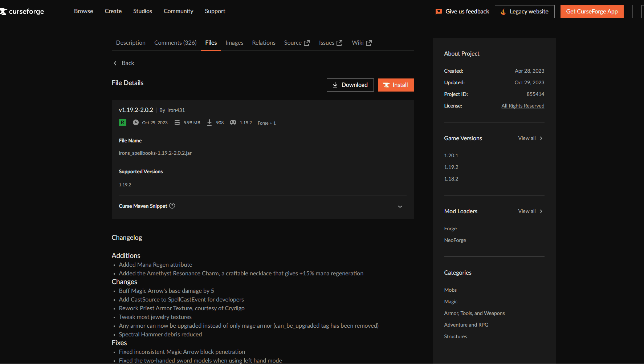Open View all for Mod Loaders
644x364 pixels.
coord(530,211)
